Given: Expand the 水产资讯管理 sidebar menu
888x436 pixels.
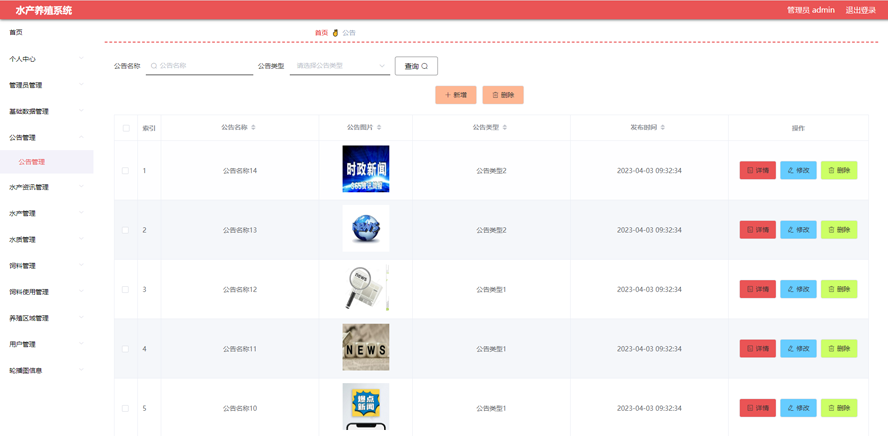Looking at the screenshot, I should (x=46, y=187).
